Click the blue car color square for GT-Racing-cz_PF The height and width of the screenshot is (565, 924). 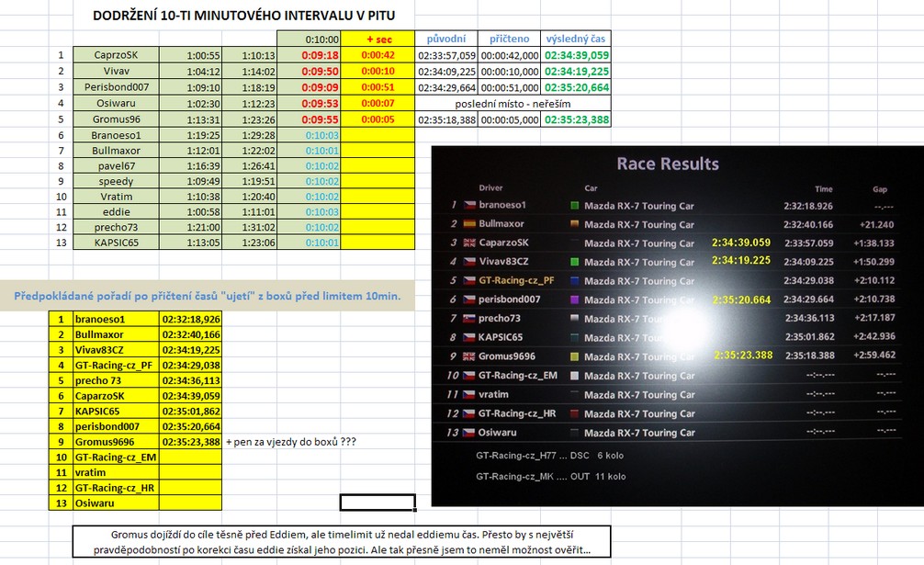(x=575, y=281)
